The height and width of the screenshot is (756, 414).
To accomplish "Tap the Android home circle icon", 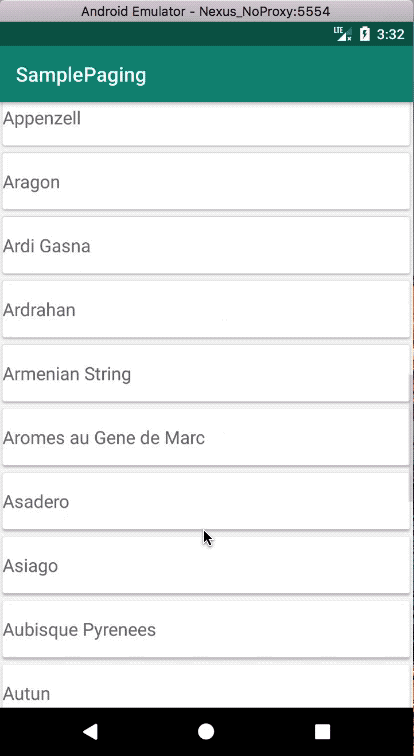I will 206,731.
